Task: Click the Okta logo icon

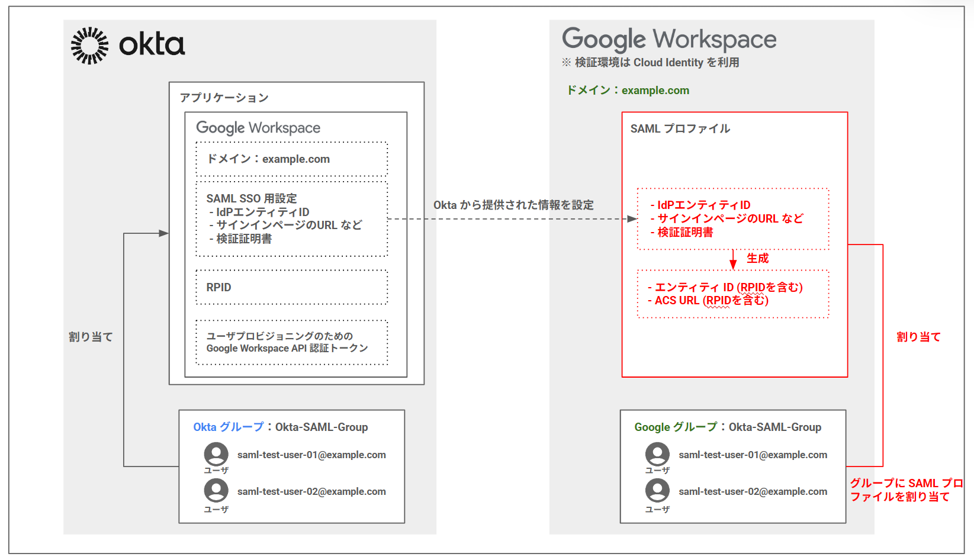Action: coord(89,44)
